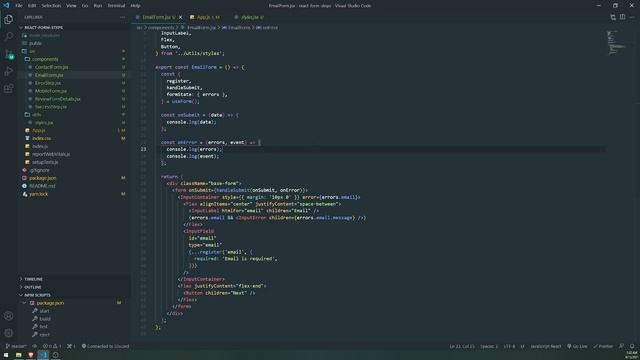Open the Explorer view in activity bar

click(x=8, y=19)
